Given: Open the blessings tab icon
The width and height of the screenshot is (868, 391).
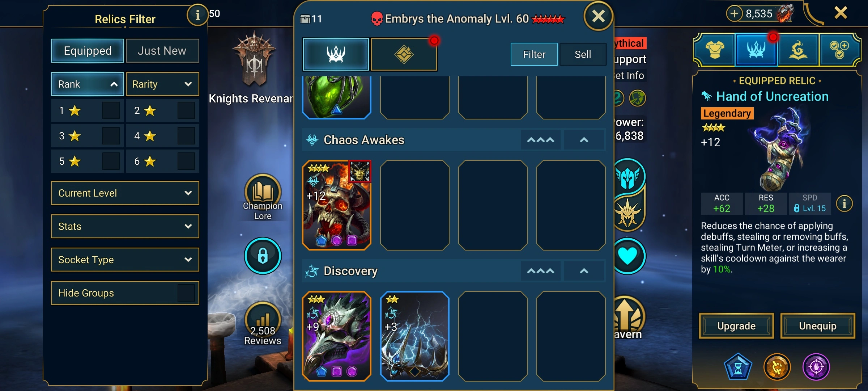Looking at the screenshot, I should pyautogui.click(x=798, y=50).
